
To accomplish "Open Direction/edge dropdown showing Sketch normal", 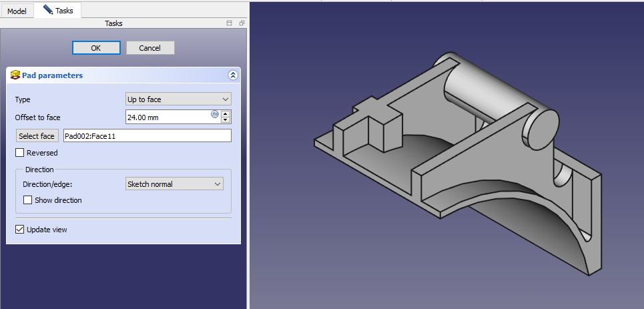I will click(174, 184).
